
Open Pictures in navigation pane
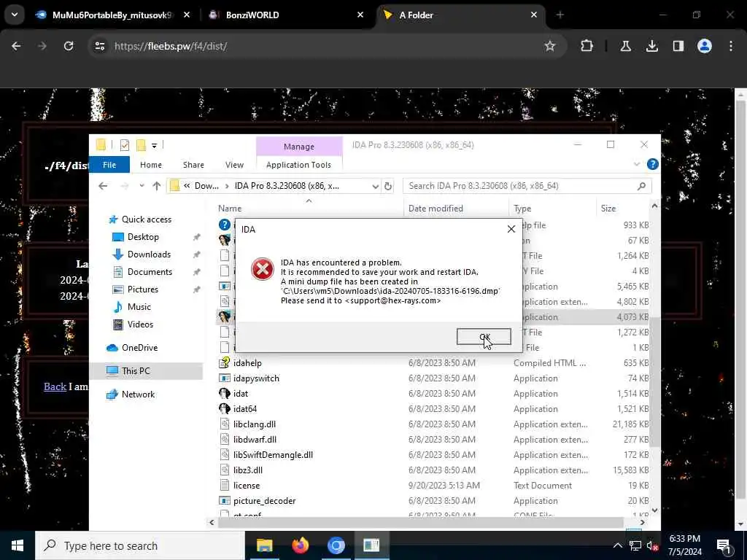point(142,289)
